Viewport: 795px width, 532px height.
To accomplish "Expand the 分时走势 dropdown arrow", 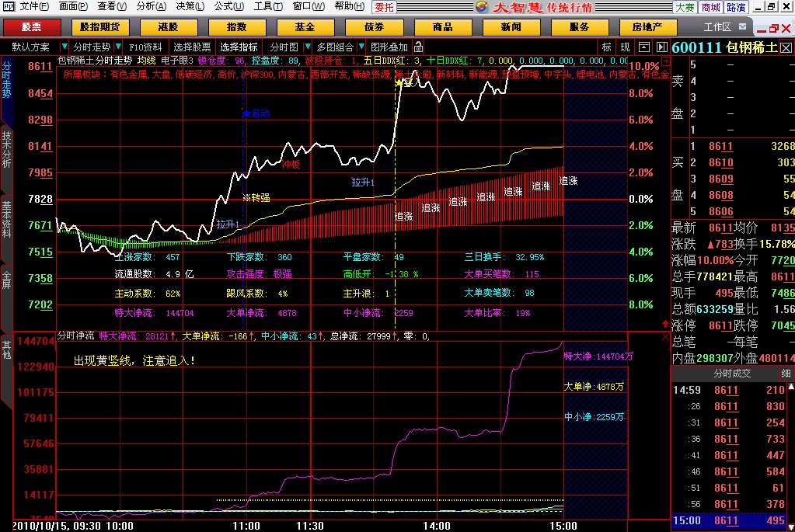I will [x=117, y=47].
